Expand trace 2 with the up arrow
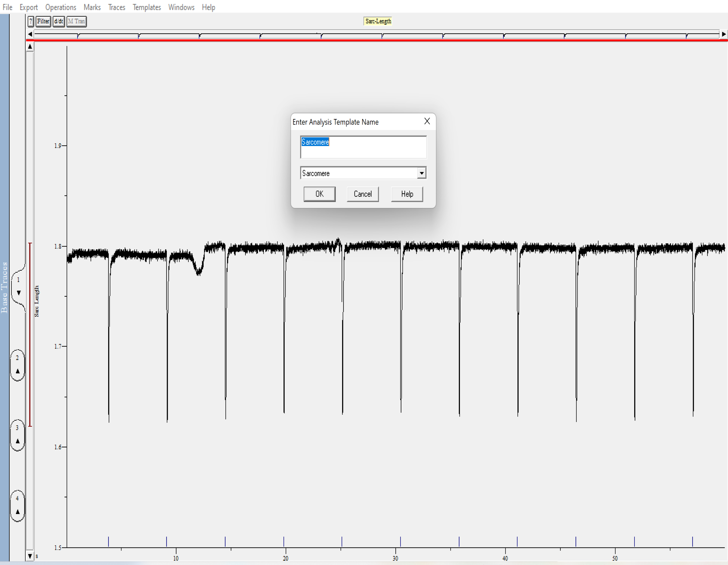This screenshot has height=565, width=728. click(x=18, y=371)
